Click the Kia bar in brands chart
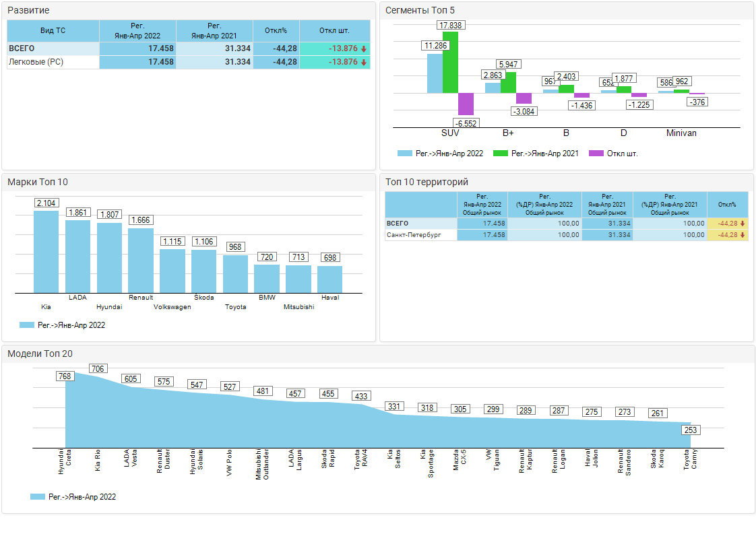The height and width of the screenshot is (534, 756). 46,252
